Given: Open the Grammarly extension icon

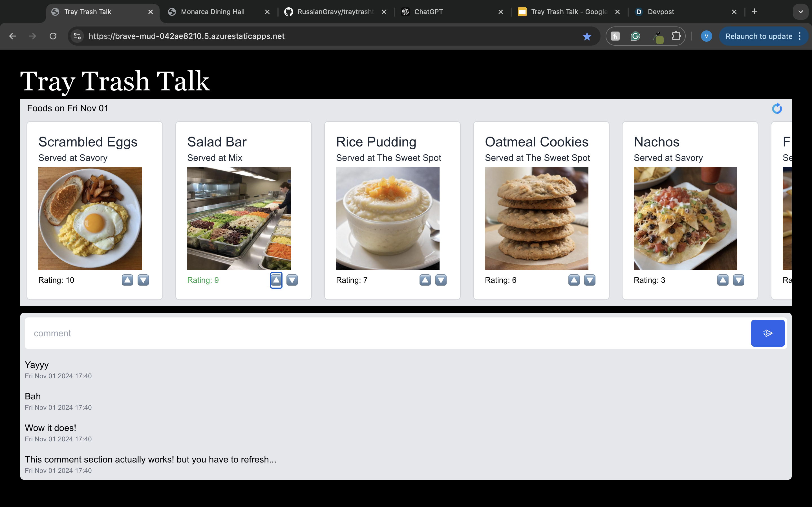Looking at the screenshot, I should (635, 36).
